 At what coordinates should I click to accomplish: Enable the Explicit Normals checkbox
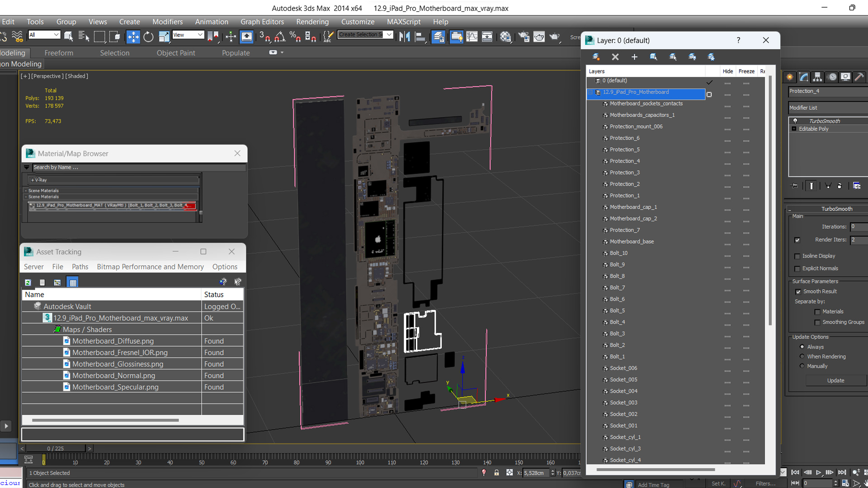tap(797, 268)
